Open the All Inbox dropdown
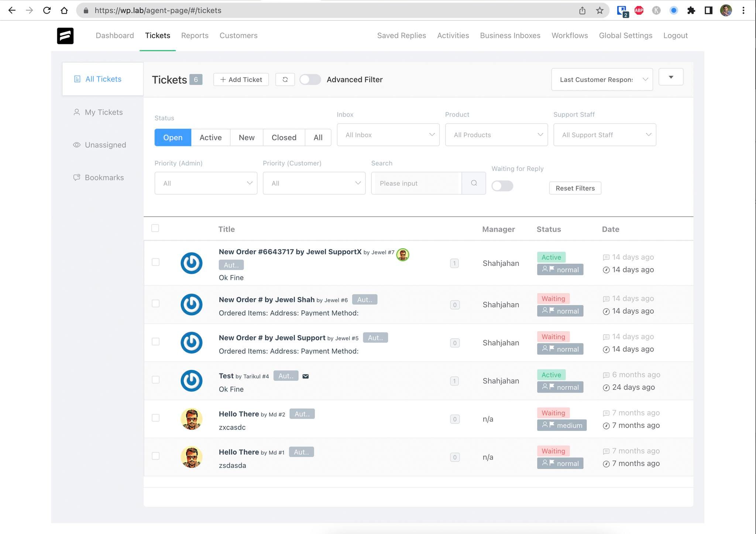Image resolution: width=756 pixels, height=534 pixels. 388,134
